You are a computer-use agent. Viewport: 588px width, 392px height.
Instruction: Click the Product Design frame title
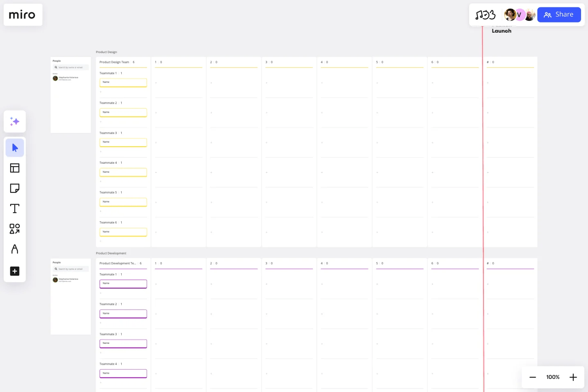(106, 52)
